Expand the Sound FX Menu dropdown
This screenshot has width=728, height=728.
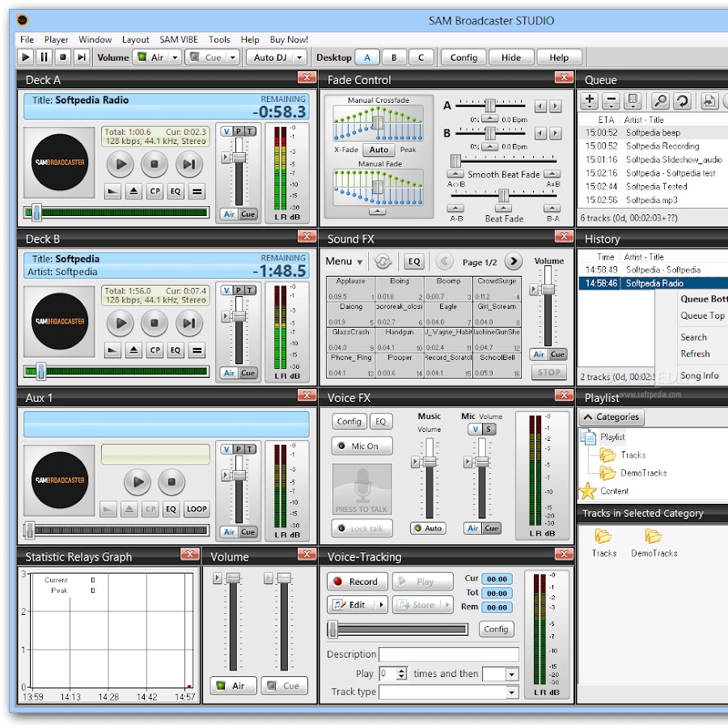coord(345,261)
